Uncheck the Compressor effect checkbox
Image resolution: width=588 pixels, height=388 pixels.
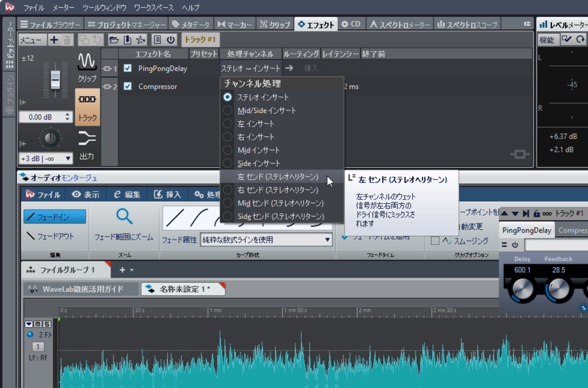coord(127,86)
